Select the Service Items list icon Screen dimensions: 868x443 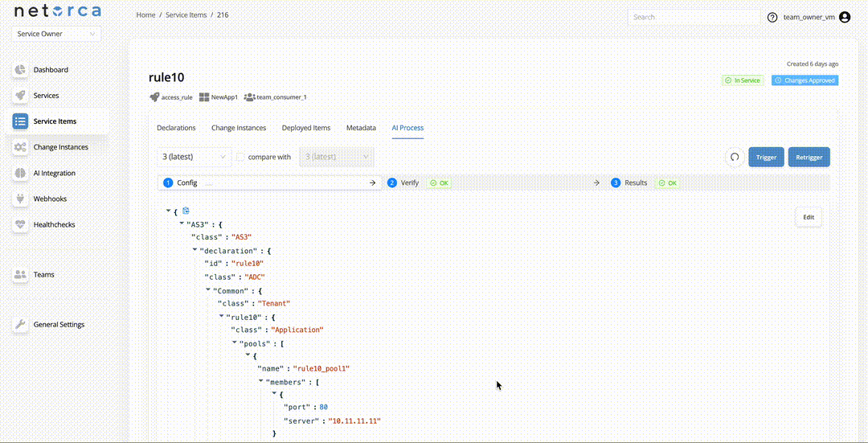pos(20,121)
